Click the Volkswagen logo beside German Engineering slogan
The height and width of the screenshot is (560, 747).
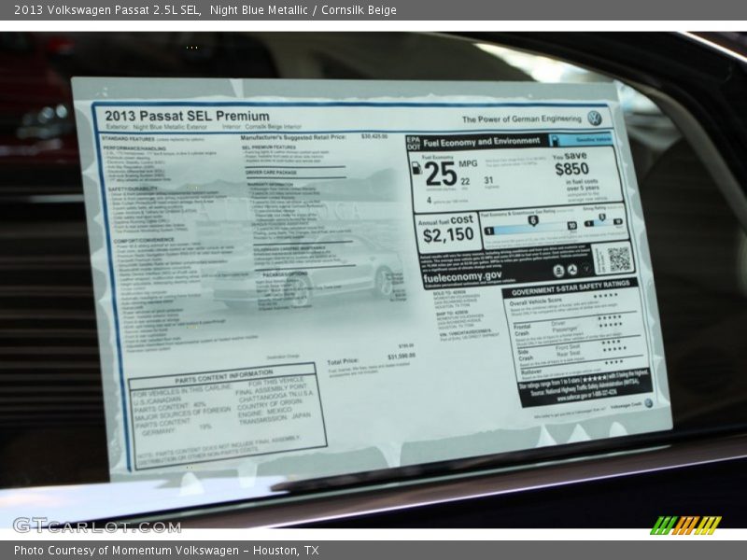[x=594, y=119]
